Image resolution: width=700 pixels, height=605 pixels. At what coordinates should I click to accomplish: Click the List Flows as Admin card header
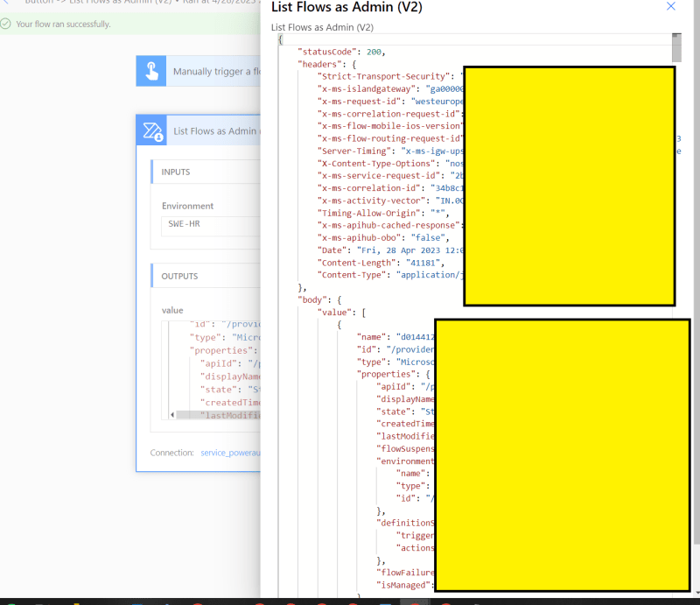point(199,130)
